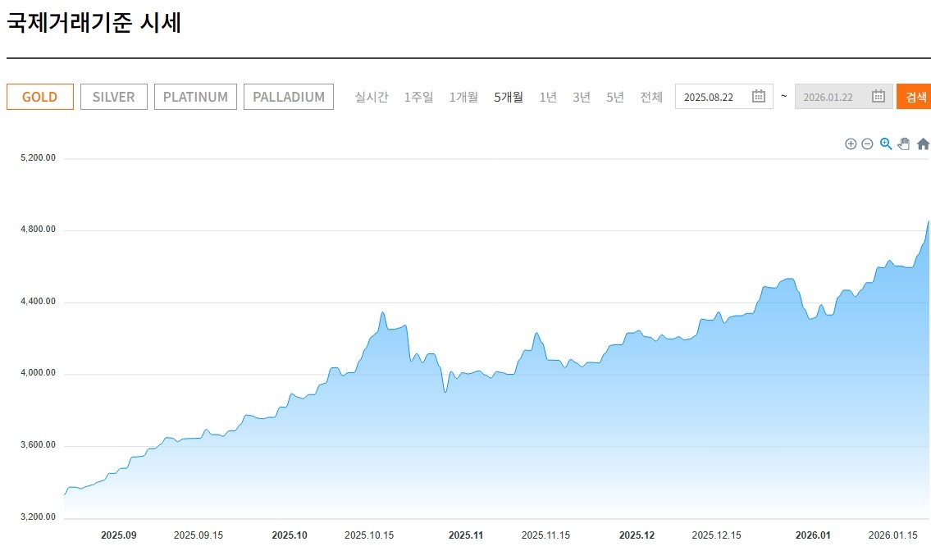Click the 3,600.00 axis label
931x560 pixels.
[x=38, y=445]
